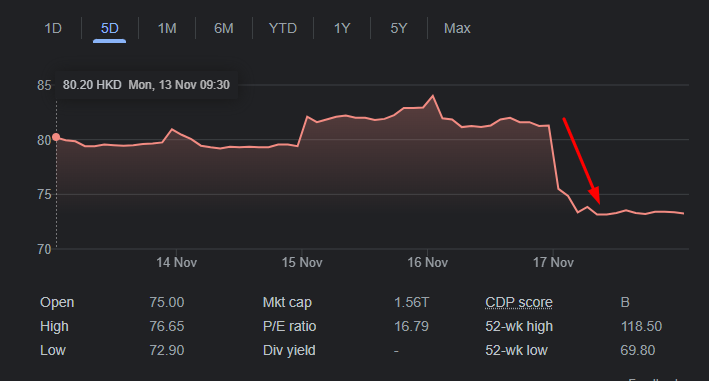Image resolution: width=709 pixels, height=381 pixels.
Task: Click the 52-wk high value 118.50
Action: 641,326
